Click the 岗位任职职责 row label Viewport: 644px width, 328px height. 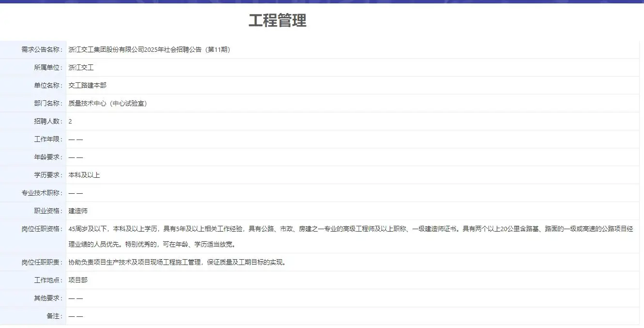(42, 262)
